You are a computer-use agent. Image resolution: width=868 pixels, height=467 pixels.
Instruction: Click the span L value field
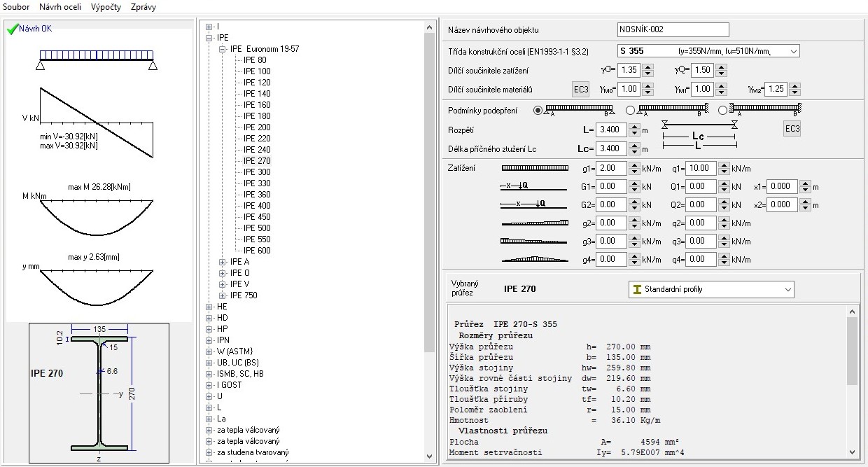coord(612,130)
